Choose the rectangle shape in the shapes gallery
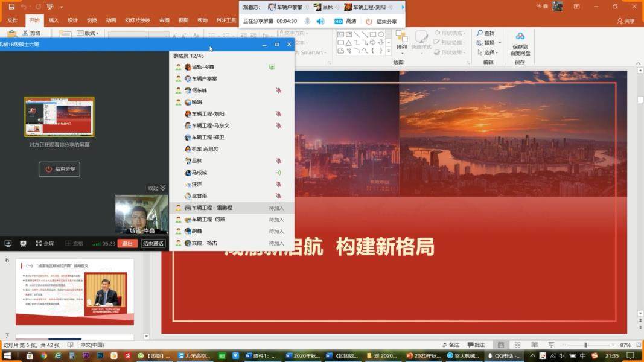The height and width of the screenshot is (362, 644). (x=373, y=34)
